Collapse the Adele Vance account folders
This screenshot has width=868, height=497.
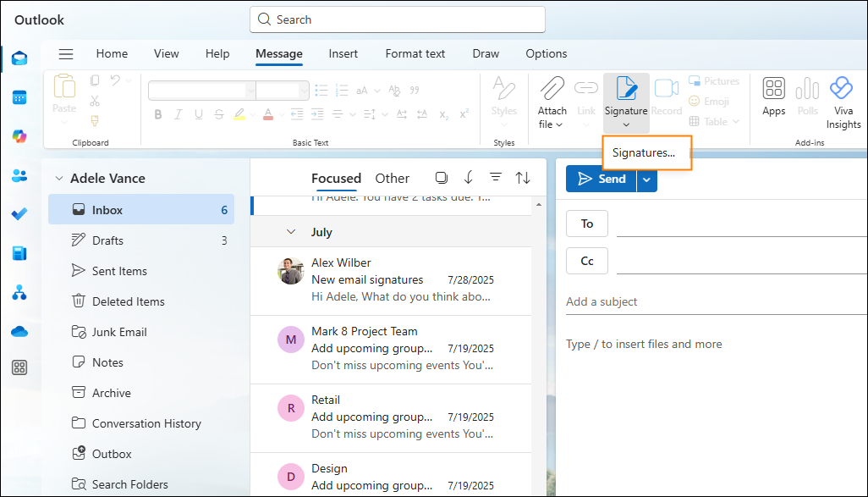coord(59,179)
